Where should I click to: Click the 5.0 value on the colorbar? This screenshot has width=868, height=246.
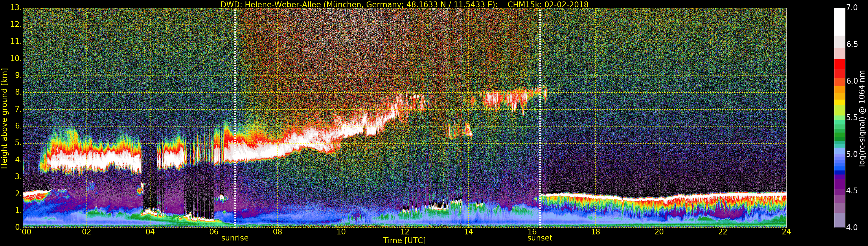point(852,154)
